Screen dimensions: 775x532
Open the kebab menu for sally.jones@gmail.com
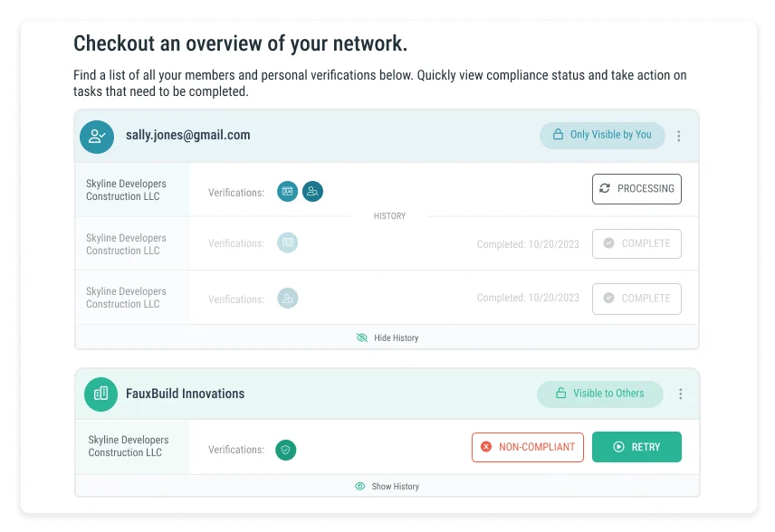679,136
